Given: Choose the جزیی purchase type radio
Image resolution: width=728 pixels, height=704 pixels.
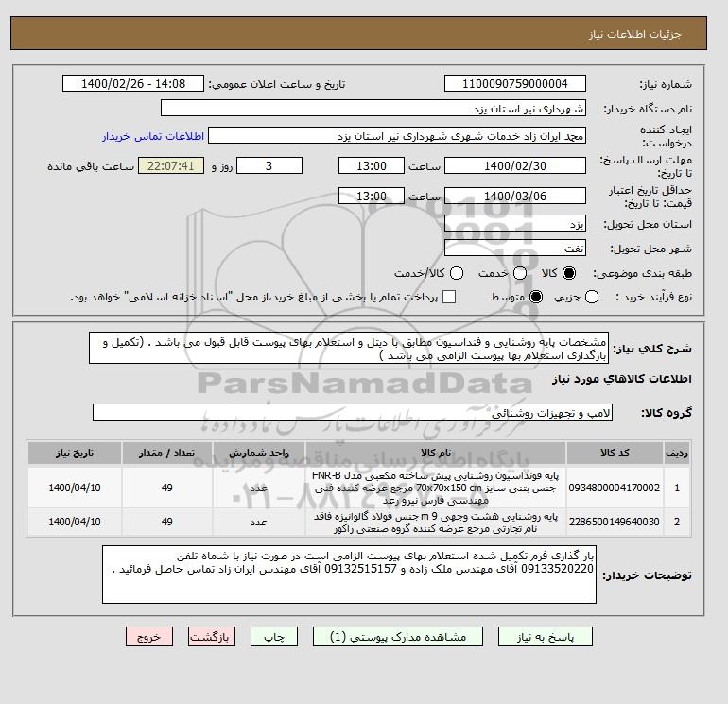Looking at the screenshot, I should [592, 297].
